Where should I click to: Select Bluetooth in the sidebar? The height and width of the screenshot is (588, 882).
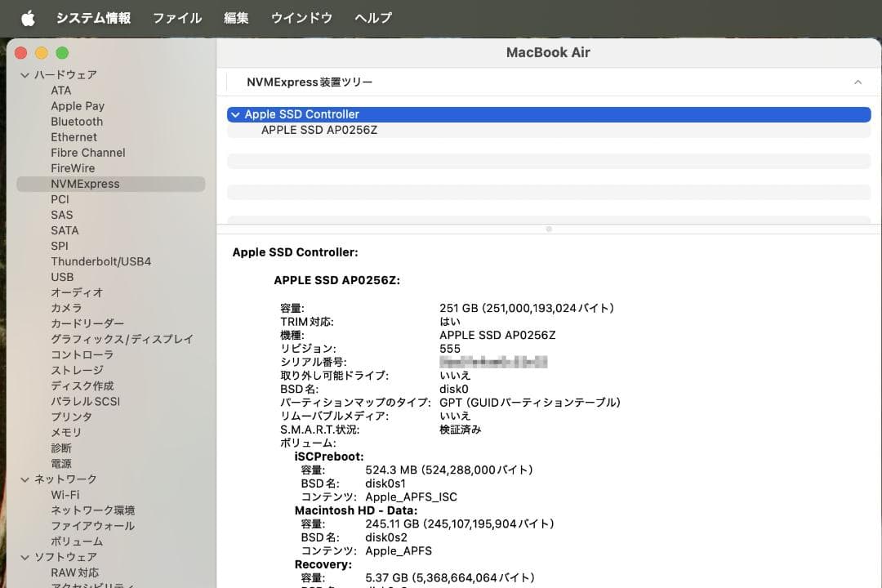pos(77,121)
